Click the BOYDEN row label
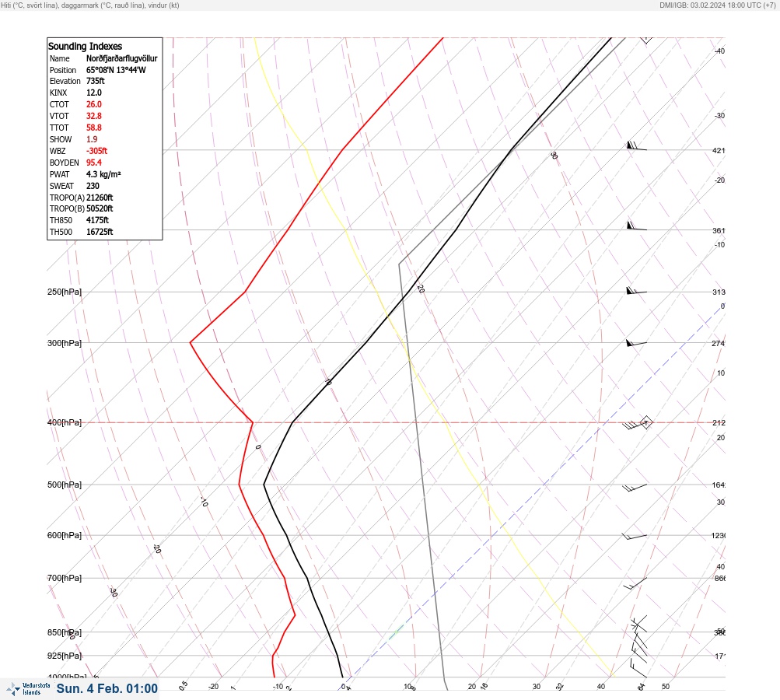Screen dimensions: 780x700 click(65, 163)
